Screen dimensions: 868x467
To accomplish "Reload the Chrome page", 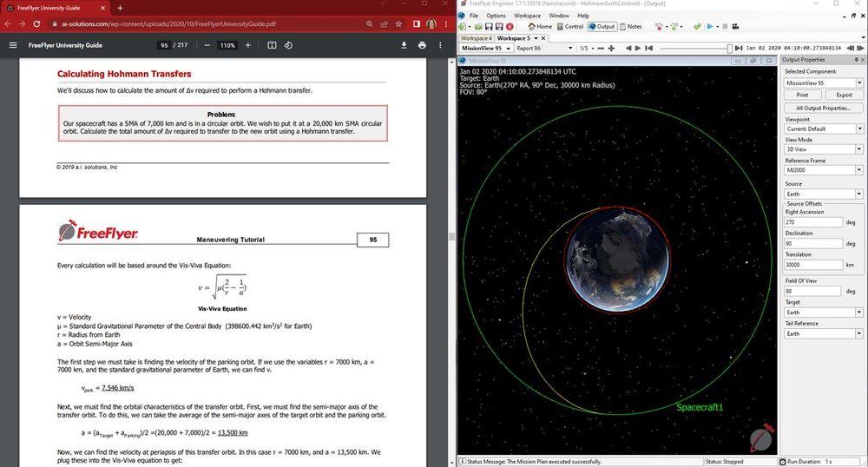I will tap(36, 23).
